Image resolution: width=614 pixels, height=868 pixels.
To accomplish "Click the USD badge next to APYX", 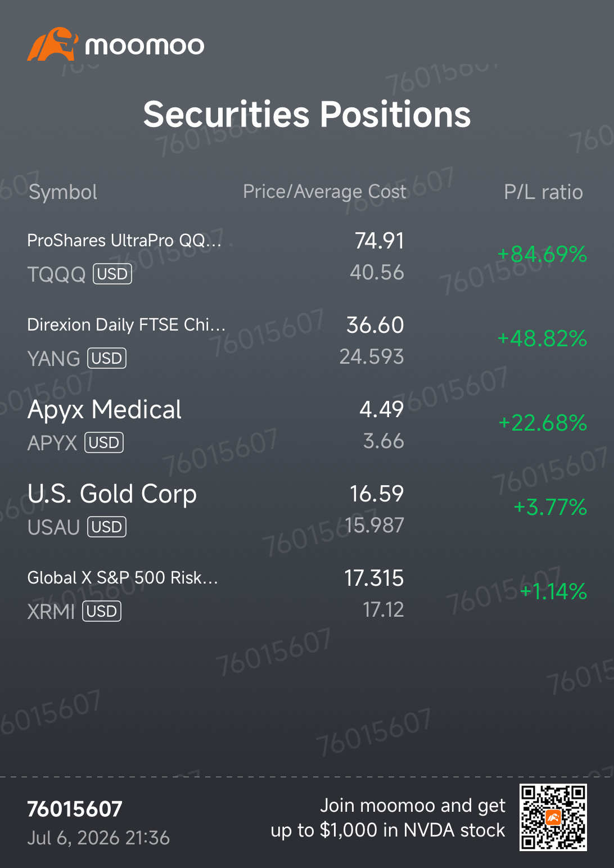I will (104, 442).
